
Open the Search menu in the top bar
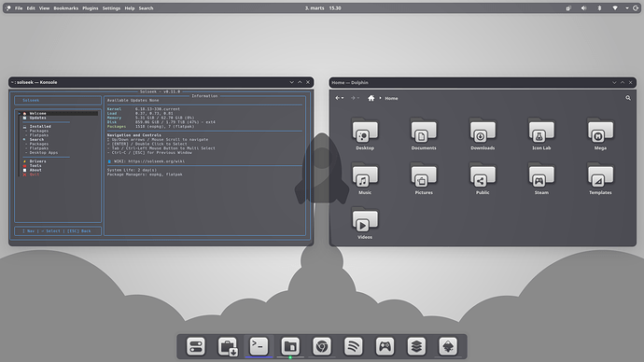click(146, 8)
